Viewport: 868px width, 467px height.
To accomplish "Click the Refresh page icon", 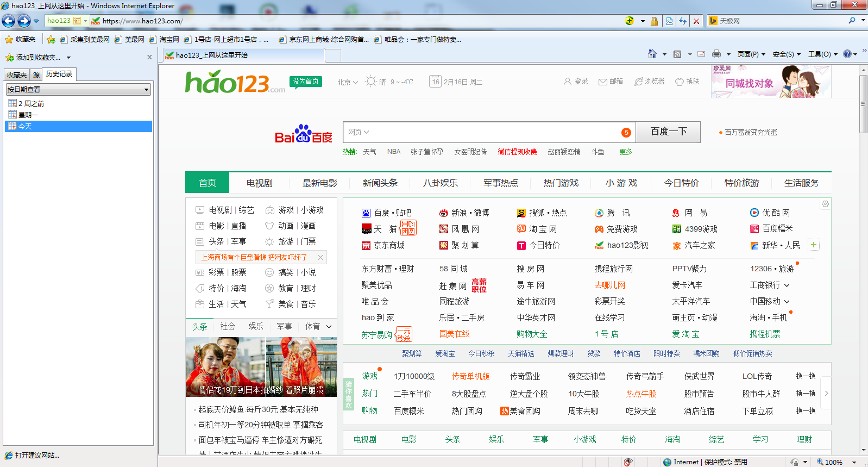I will 683,21.
